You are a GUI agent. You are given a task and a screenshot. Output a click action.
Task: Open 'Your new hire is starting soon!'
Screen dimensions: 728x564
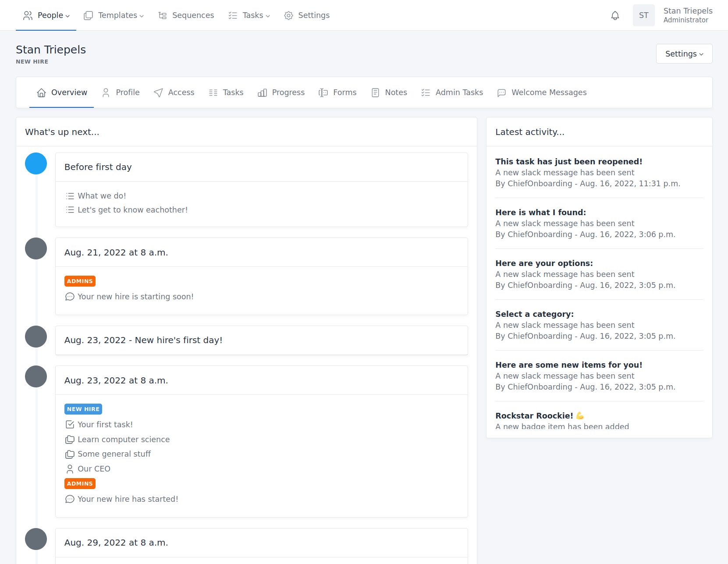tap(135, 297)
